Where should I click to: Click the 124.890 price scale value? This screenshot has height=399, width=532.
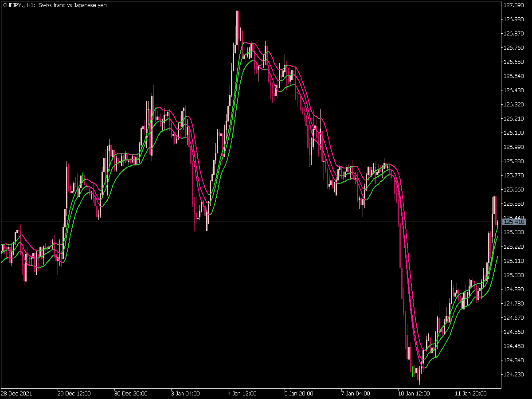click(514, 289)
